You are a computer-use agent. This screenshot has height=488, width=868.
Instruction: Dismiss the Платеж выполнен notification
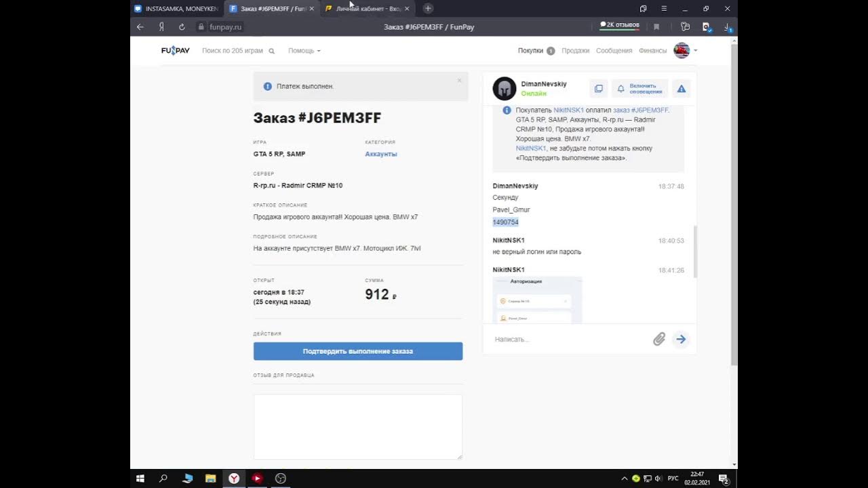tap(459, 81)
